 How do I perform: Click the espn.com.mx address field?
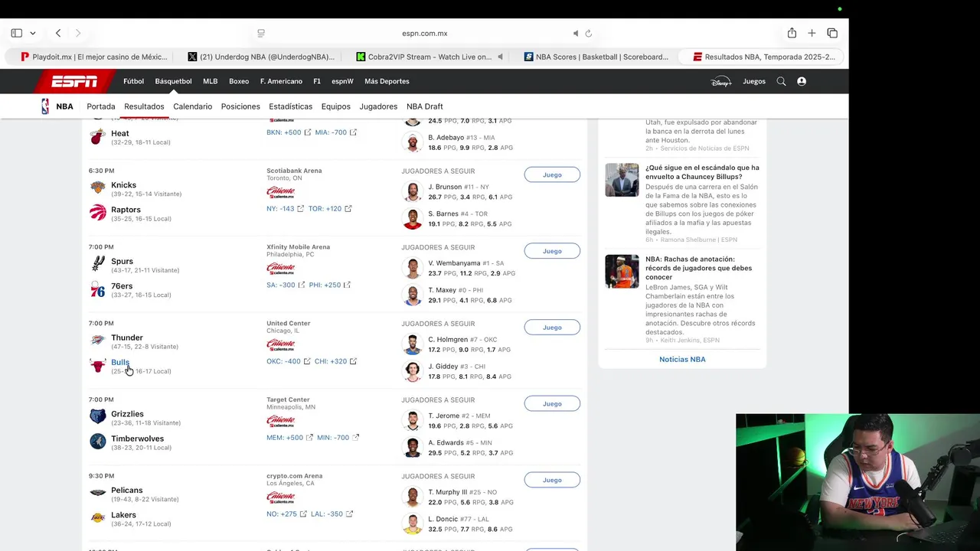424,33
